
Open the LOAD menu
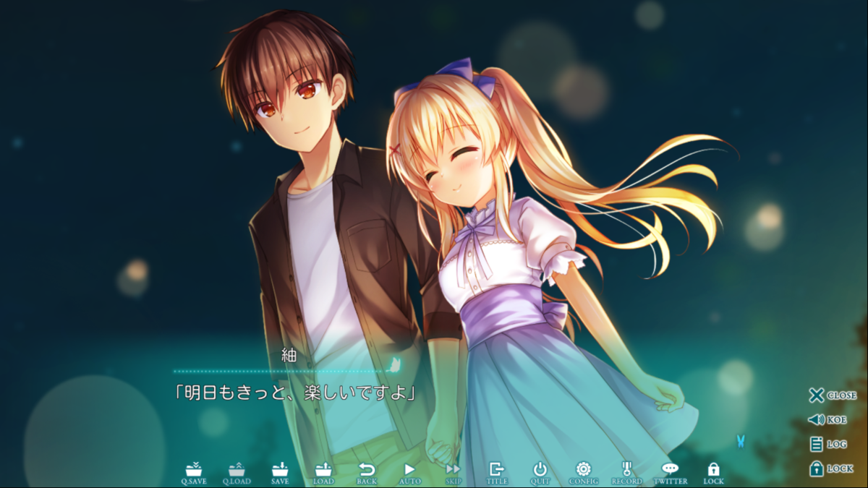tap(323, 474)
